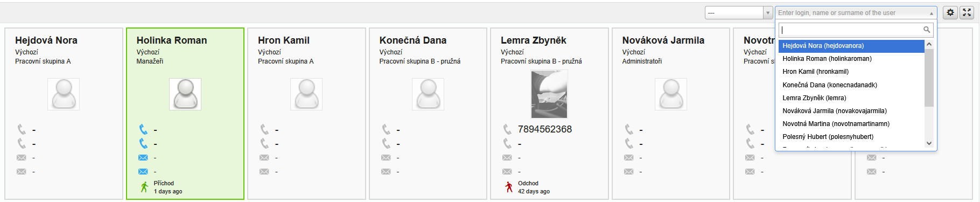
Task: Click the phone icon beside 7894562368
Action: (x=507, y=129)
